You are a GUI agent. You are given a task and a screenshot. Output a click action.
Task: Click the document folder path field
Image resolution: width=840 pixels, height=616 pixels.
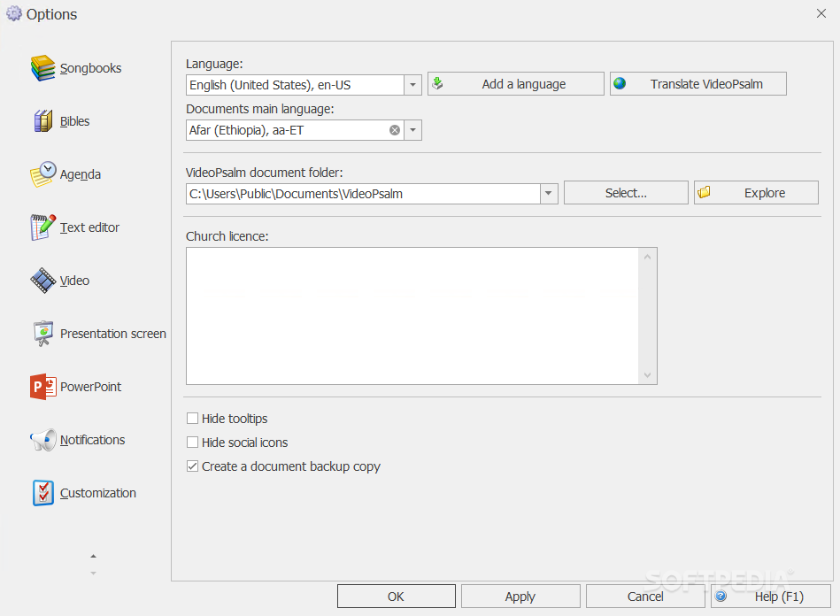[363, 193]
